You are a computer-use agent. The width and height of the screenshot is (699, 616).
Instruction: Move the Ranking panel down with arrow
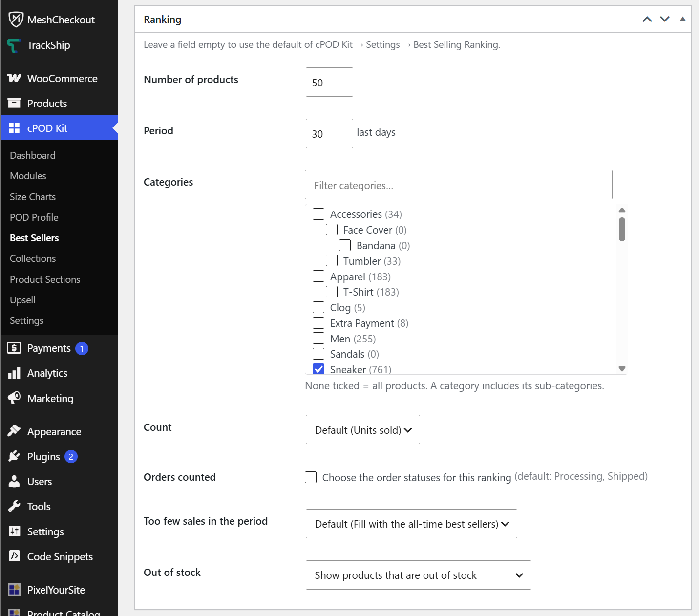pyautogui.click(x=665, y=20)
